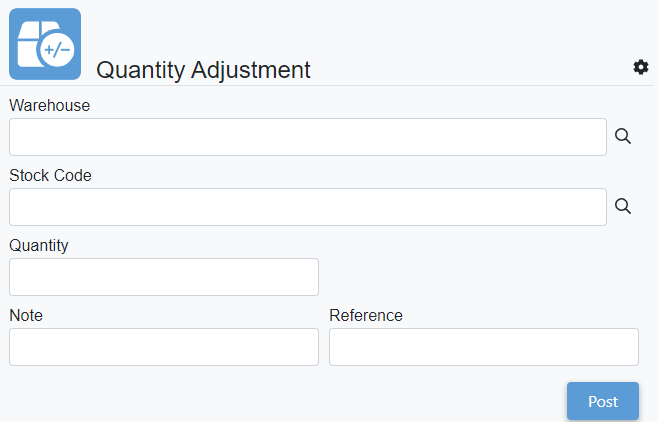
Task: Click the word Quantity in the title
Action: pos(141,70)
